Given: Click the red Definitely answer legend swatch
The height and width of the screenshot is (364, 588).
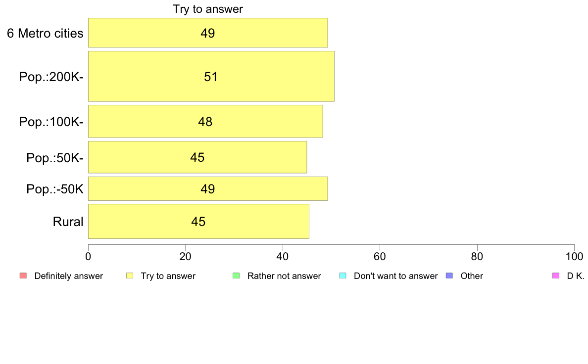Looking at the screenshot, I should tap(23, 275).
